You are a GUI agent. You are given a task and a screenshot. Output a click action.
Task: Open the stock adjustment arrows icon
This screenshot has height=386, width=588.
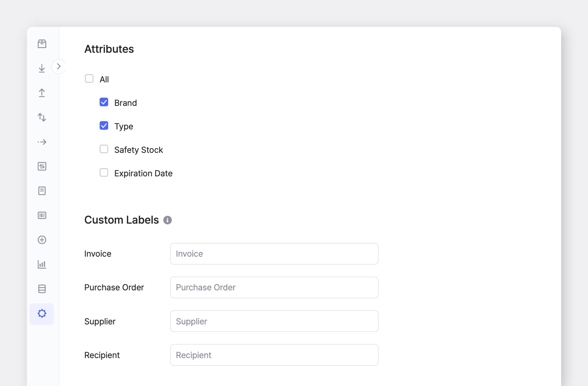[42, 117]
